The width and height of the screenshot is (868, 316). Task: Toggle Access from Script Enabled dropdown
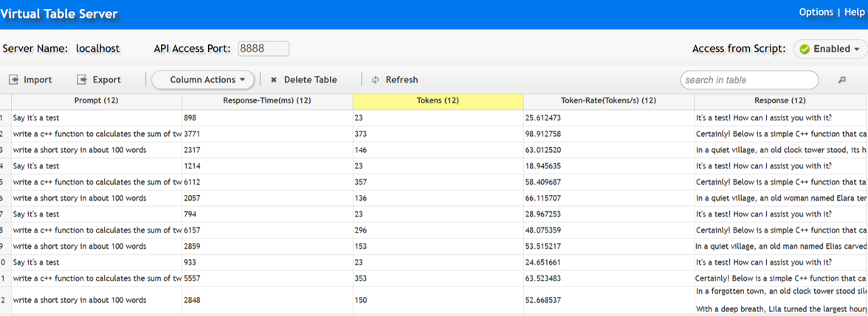(x=830, y=49)
